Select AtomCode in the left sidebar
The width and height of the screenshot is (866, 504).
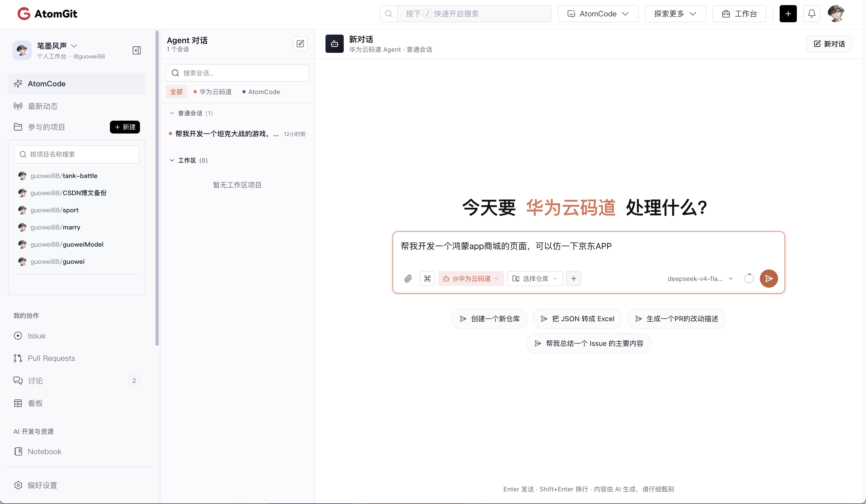point(77,84)
